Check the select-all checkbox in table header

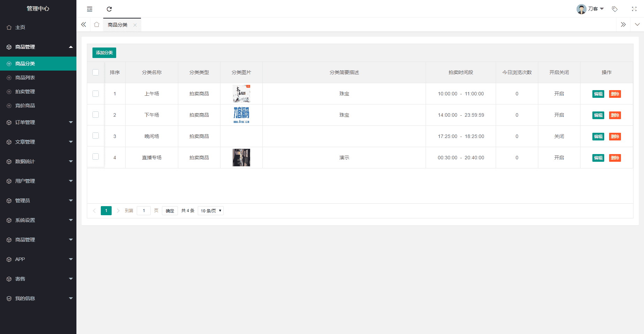coord(96,72)
